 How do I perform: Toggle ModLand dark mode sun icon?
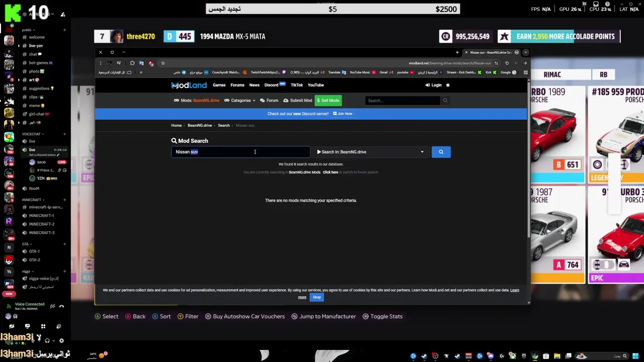(x=448, y=85)
